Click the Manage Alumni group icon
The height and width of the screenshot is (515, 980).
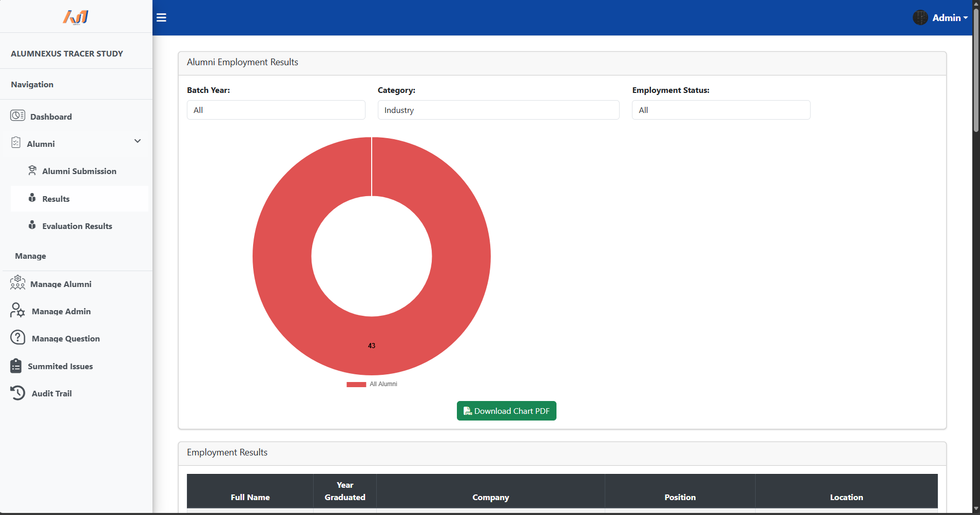point(17,283)
